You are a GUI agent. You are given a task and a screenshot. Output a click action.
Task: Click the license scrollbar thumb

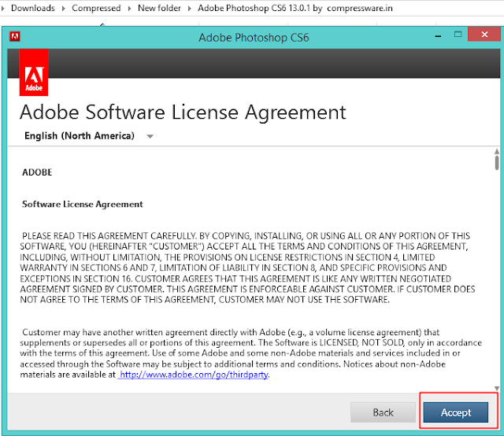(497, 163)
